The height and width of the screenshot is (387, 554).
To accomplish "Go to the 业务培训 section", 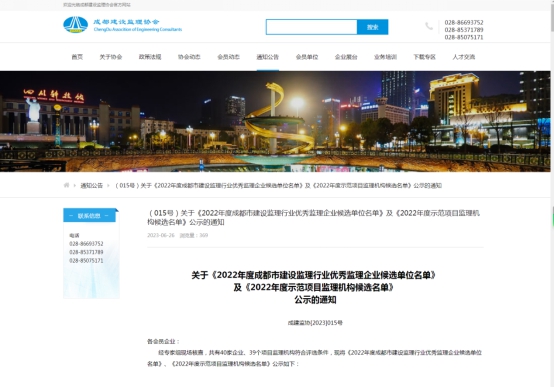I will click(x=385, y=57).
